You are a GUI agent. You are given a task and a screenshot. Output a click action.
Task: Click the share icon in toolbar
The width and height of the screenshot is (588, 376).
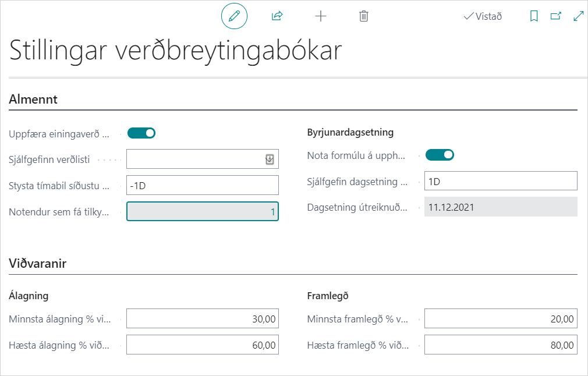click(277, 16)
